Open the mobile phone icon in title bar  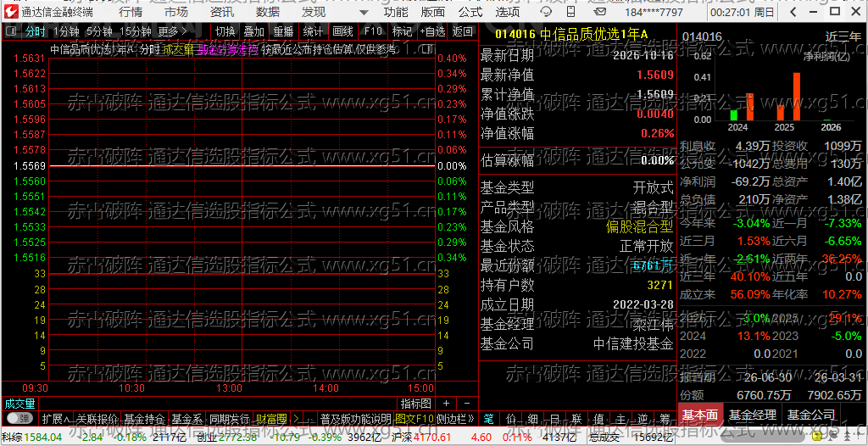[x=570, y=12]
